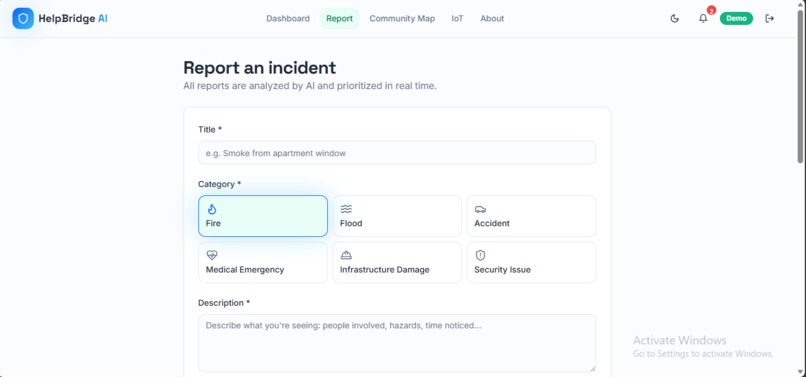
Task: Open notifications via the bell icon
Action: (703, 19)
